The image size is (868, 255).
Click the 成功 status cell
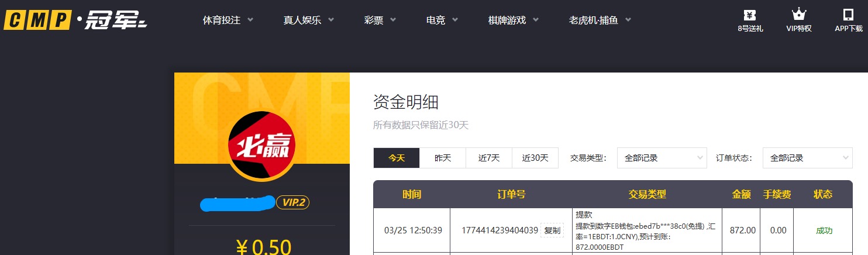pos(824,230)
